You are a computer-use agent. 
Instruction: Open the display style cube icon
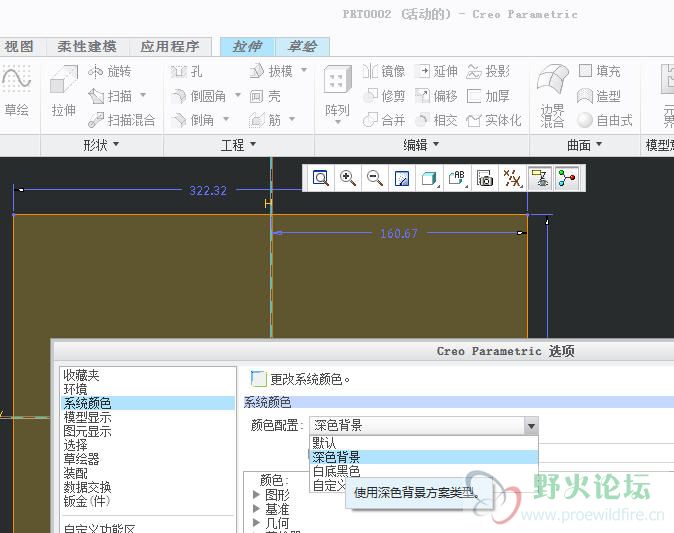click(x=429, y=178)
